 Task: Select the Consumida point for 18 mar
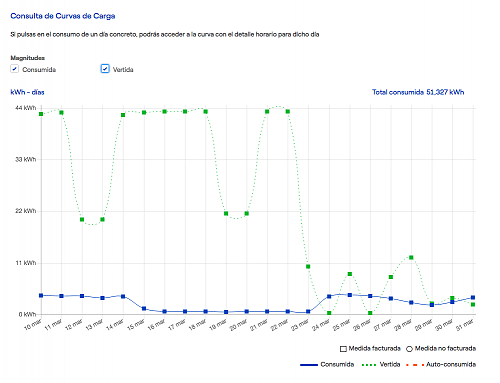tap(206, 311)
